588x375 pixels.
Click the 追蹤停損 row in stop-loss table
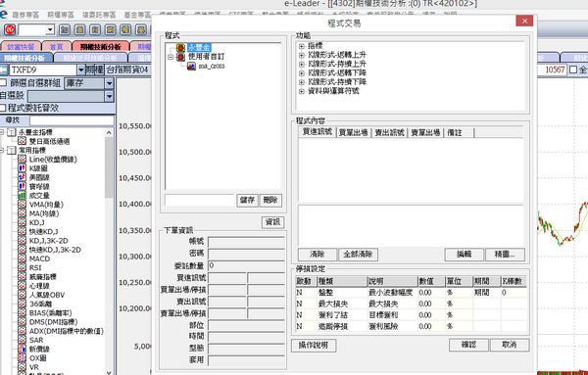point(412,326)
